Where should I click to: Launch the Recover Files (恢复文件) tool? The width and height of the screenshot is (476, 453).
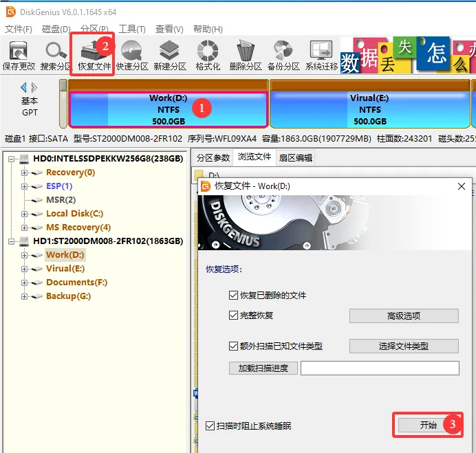point(94,56)
